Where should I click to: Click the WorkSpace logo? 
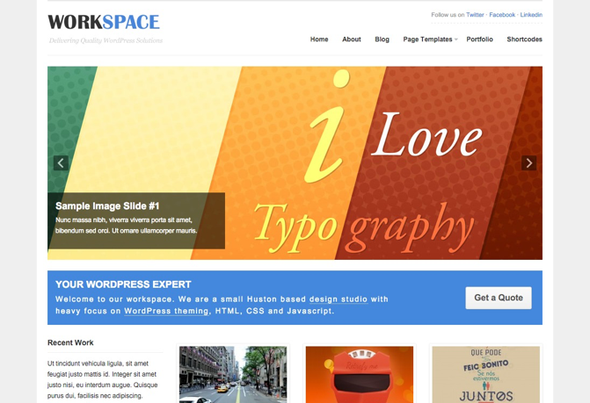click(104, 22)
